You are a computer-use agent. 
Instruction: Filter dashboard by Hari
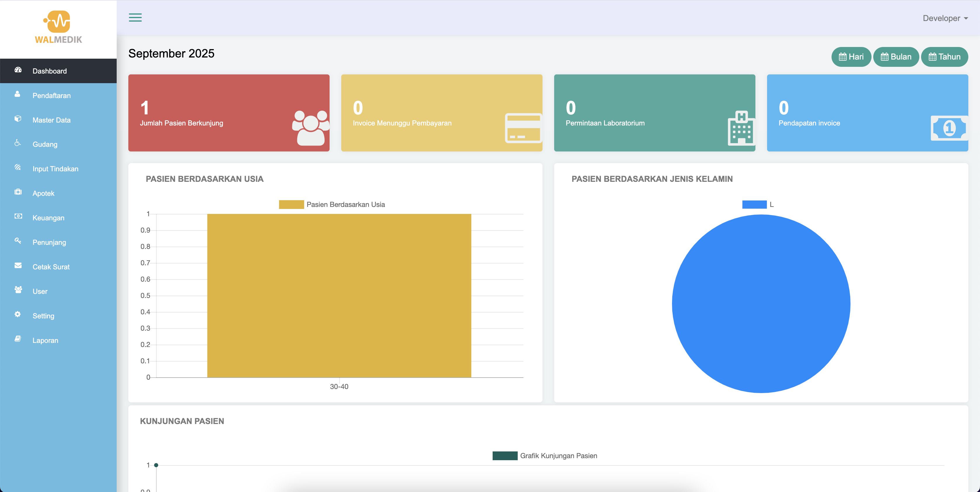point(851,57)
